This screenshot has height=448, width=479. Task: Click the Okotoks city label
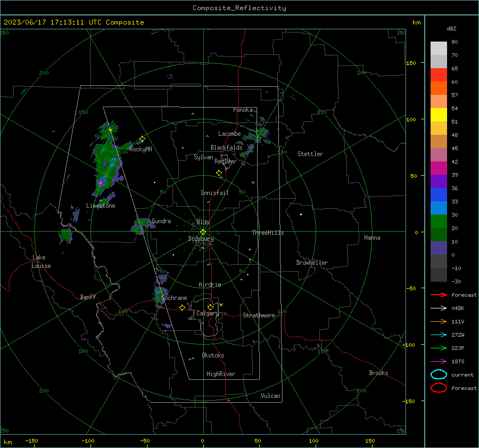tap(213, 355)
